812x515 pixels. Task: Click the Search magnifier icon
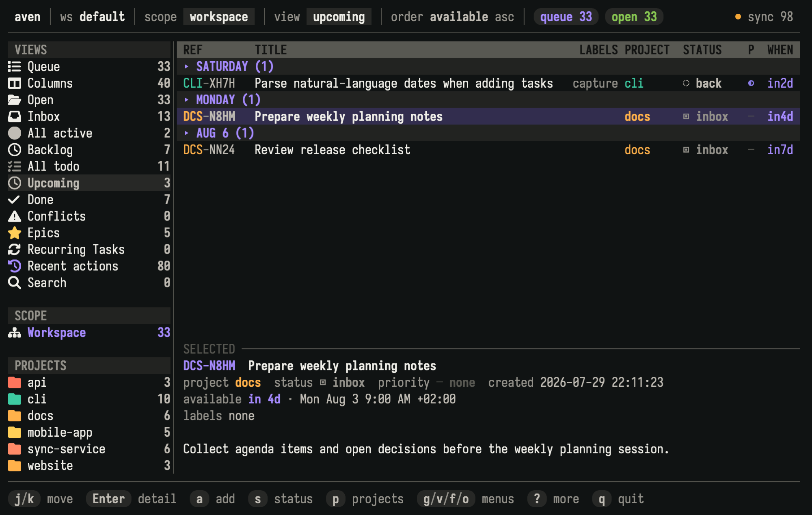[x=15, y=283]
